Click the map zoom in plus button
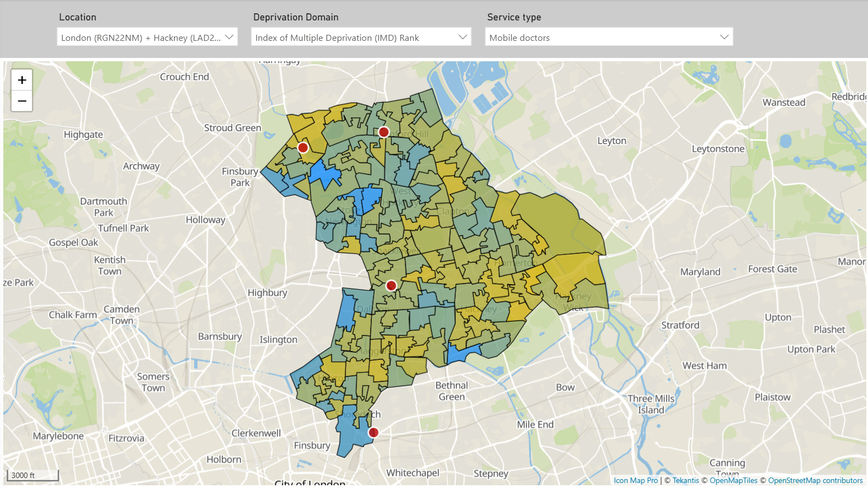868x488 pixels. click(x=22, y=80)
